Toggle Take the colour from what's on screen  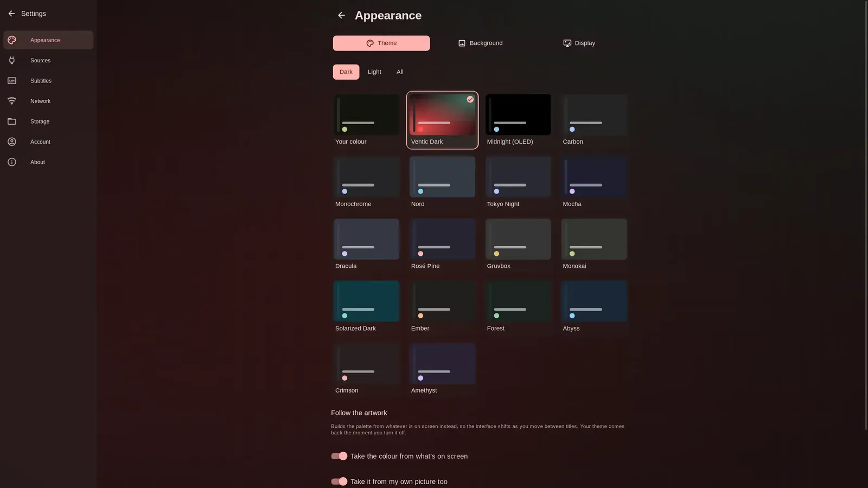[339, 456]
